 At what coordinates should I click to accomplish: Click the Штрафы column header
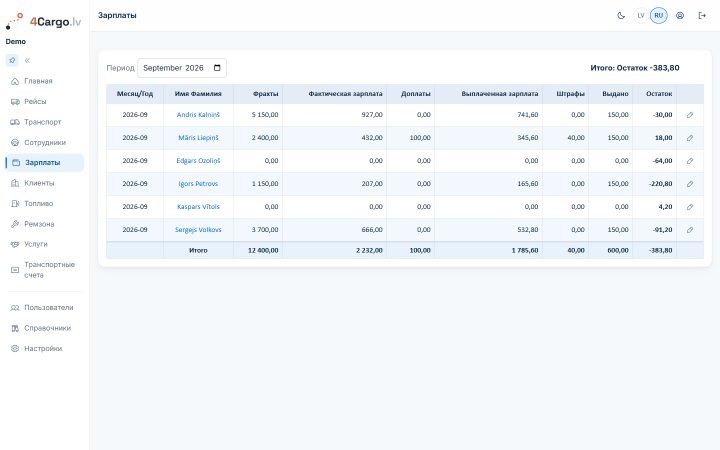[566, 94]
